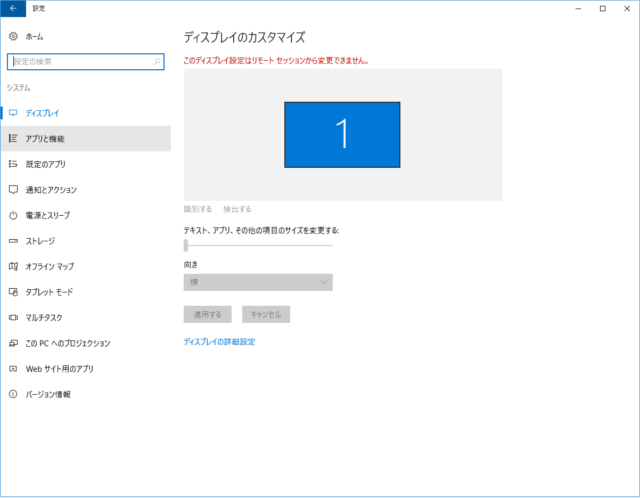Screen dimensions: 640x498
Task: Go back with the arrow button
Action: (x=13, y=9)
